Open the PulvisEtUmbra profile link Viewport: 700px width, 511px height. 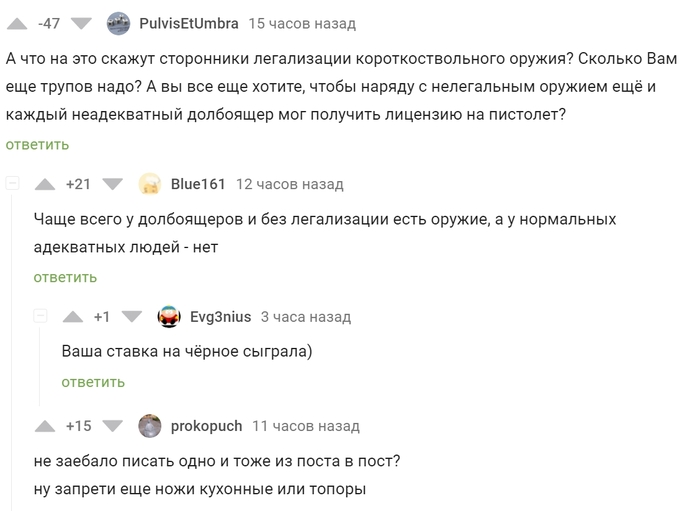(x=188, y=23)
